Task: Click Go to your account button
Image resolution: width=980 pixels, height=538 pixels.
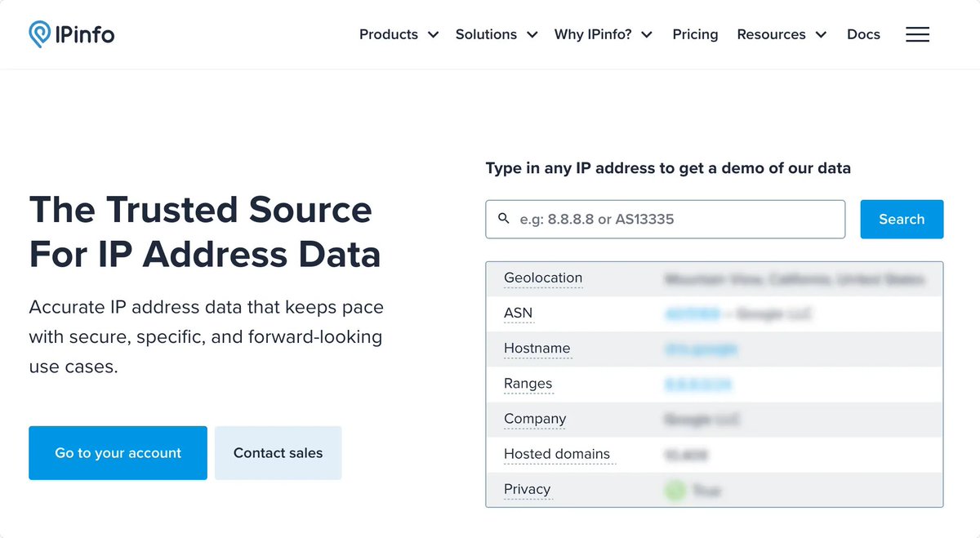Action: pyautogui.click(x=118, y=452)
